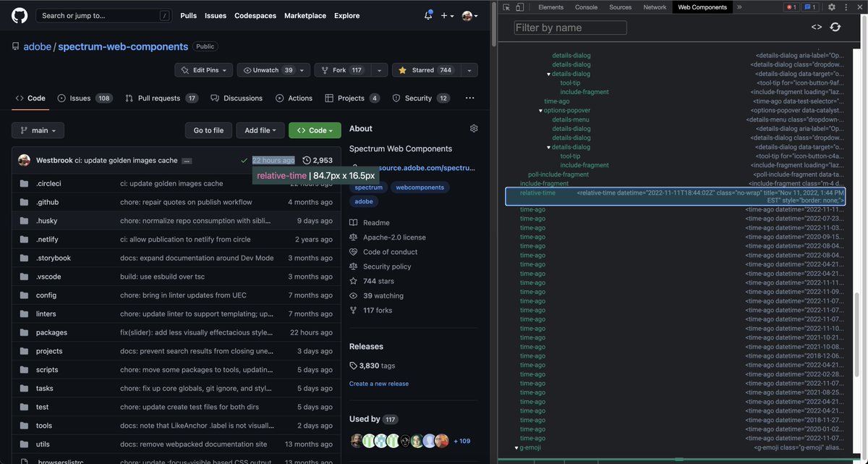
Task: Open the user avatar menu in header
Action: pyautogui.click(x=470, y=15)
